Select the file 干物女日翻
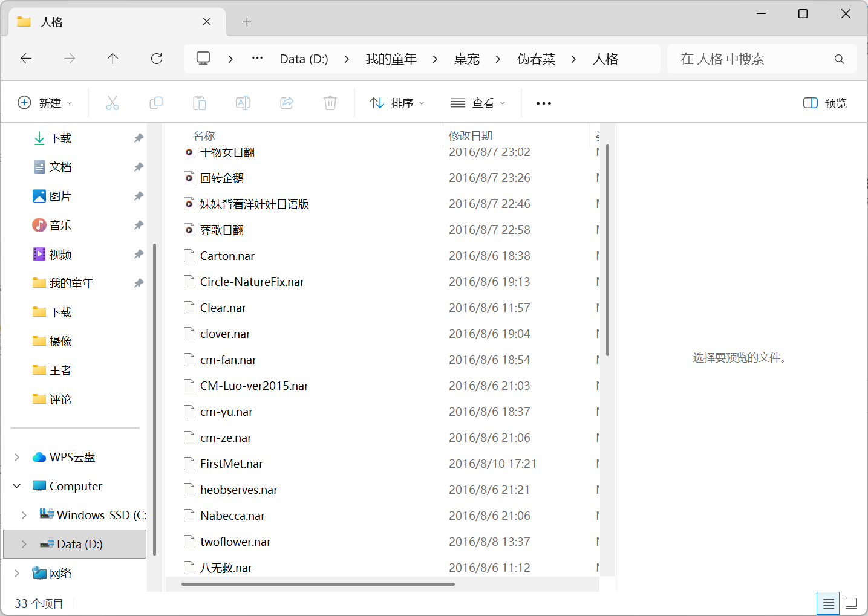Viewport: 868px width, 616px height. tap(227, 152)
